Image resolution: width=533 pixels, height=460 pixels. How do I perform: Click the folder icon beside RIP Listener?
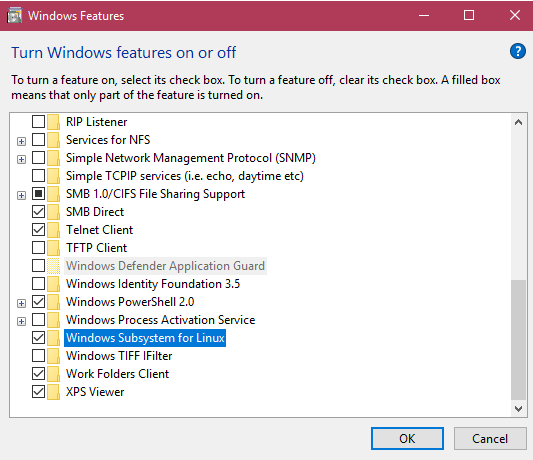(53, 122)
